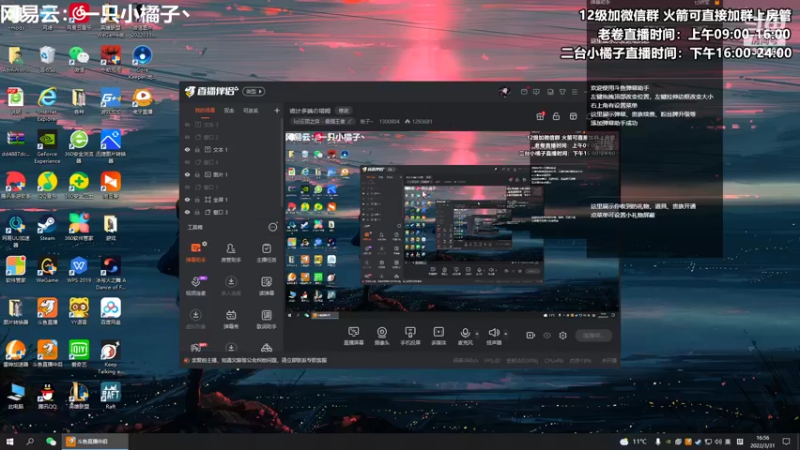Click the streamer avatar in title bar

504,91
